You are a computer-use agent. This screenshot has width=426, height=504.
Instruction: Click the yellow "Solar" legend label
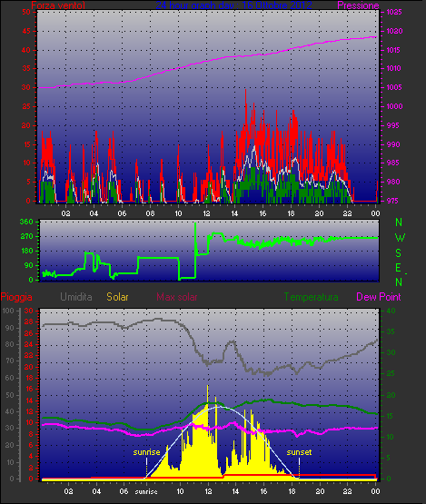click(117, 297)
